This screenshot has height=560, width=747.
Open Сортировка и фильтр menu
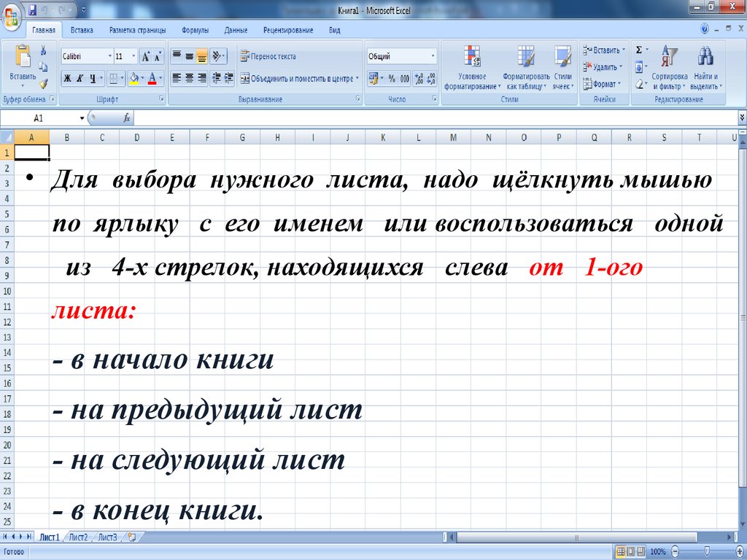click(x=670, y=68)
